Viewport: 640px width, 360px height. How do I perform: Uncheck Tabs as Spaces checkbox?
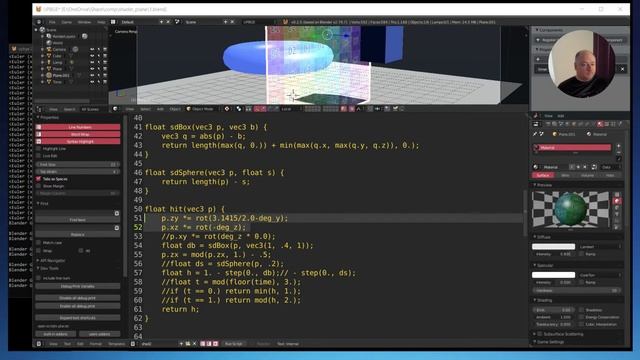pos(39,179)
